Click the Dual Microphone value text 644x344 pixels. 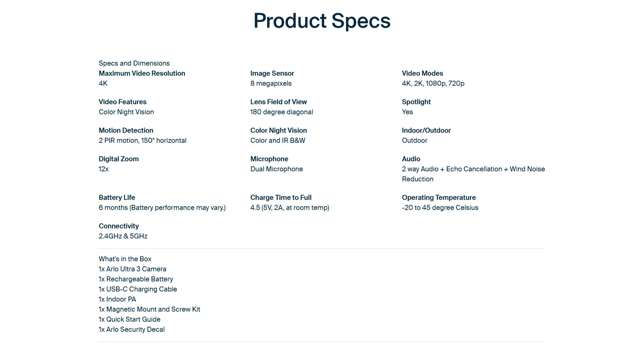(x=276, y=169)
